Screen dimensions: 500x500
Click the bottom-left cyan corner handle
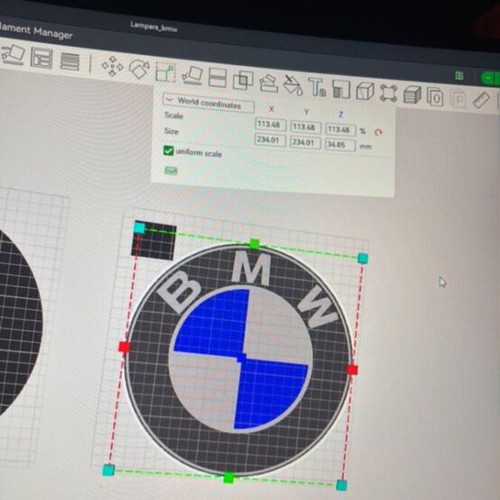coord(109,470)
